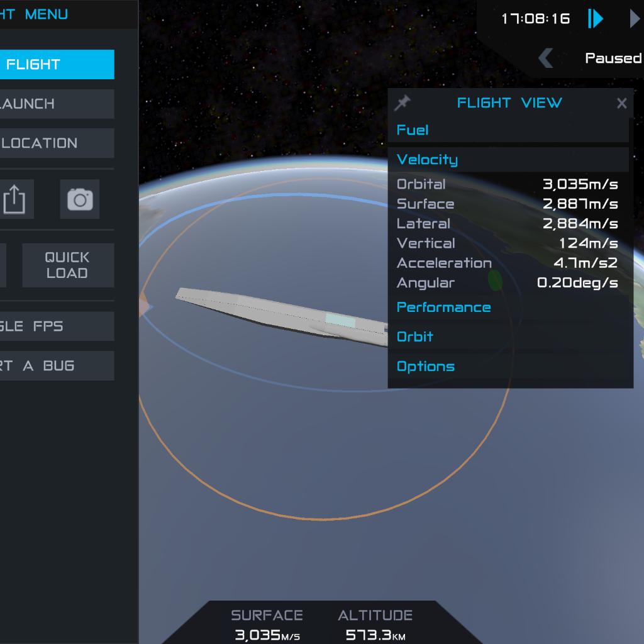Click the Vertical velocity value 124m/s
Image resolution: width=644 pixels, height=644 pixels.
click(x=588, y=243)
